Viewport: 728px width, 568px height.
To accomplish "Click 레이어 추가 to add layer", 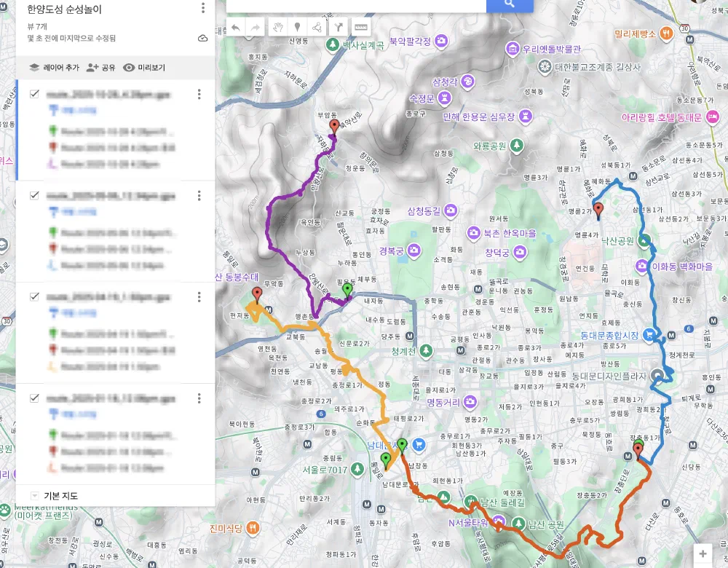I will click(x=54, y=68).
